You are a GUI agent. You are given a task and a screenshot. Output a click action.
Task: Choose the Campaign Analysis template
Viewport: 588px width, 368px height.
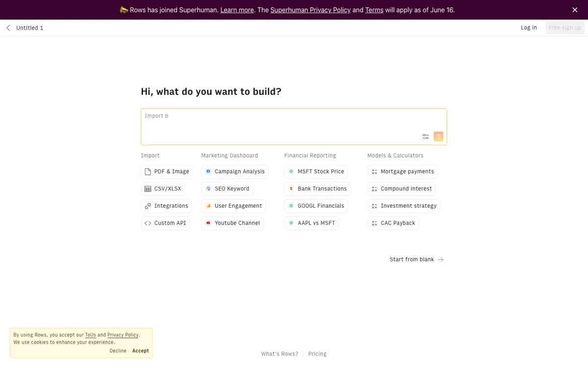[235, 172]
